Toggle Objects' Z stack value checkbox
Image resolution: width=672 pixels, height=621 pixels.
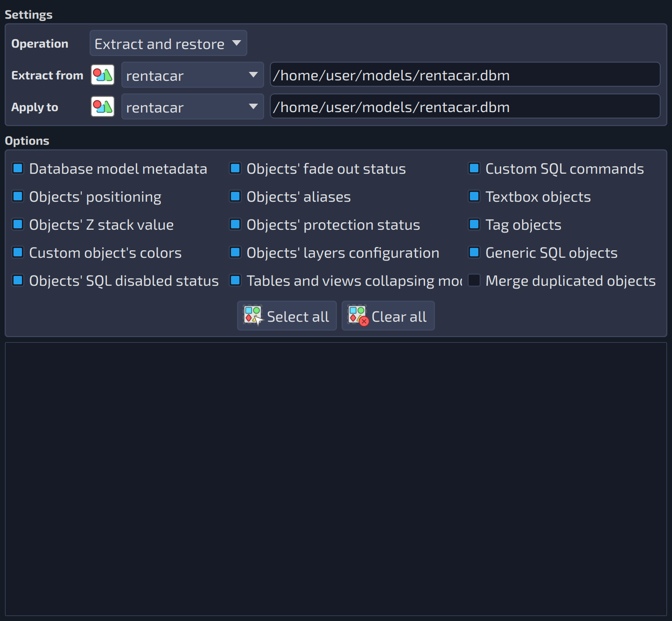pos(18,224)
